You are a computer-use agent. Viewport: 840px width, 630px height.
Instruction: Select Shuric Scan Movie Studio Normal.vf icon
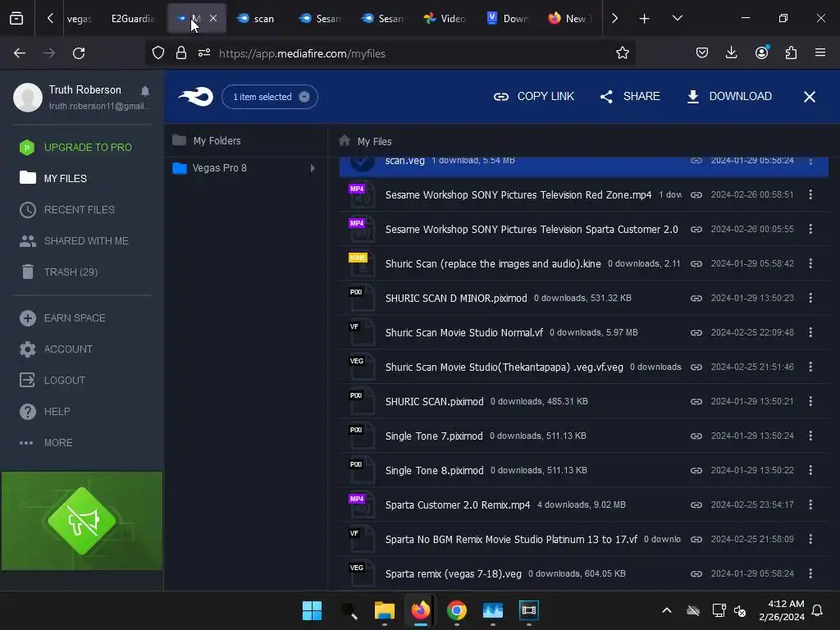362,333
